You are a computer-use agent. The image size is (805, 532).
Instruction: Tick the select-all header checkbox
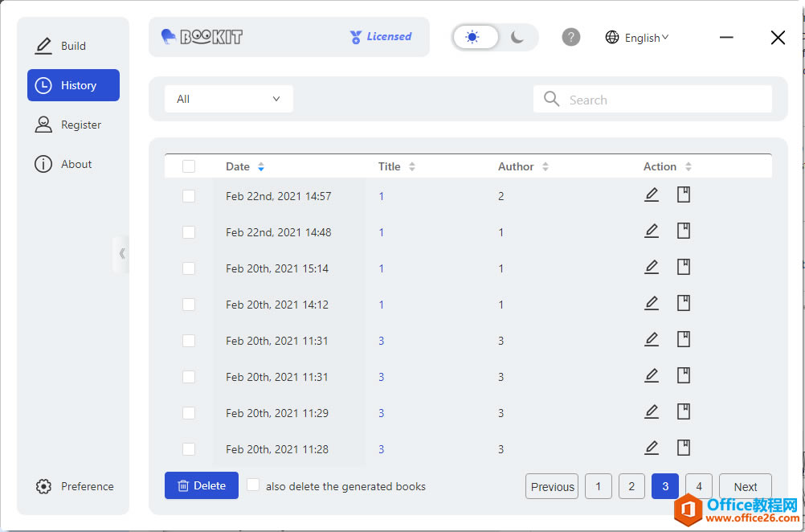[x=189, y=166]
